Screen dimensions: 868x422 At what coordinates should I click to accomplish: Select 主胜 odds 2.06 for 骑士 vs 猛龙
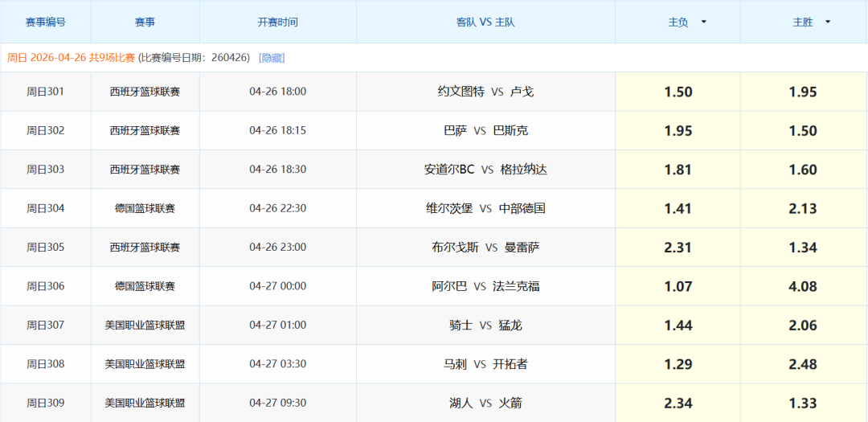coord(803,325)
